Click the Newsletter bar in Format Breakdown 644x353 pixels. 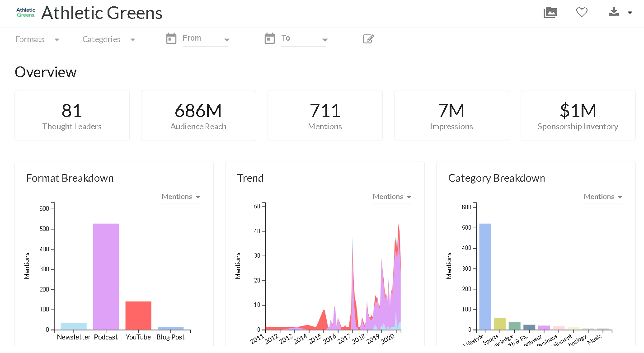[74, 326]
